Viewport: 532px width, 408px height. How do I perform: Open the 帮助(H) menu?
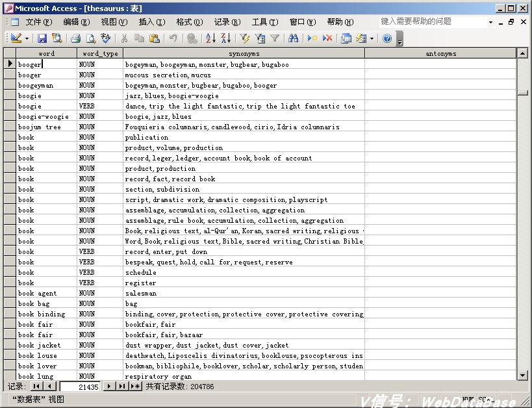340,22
